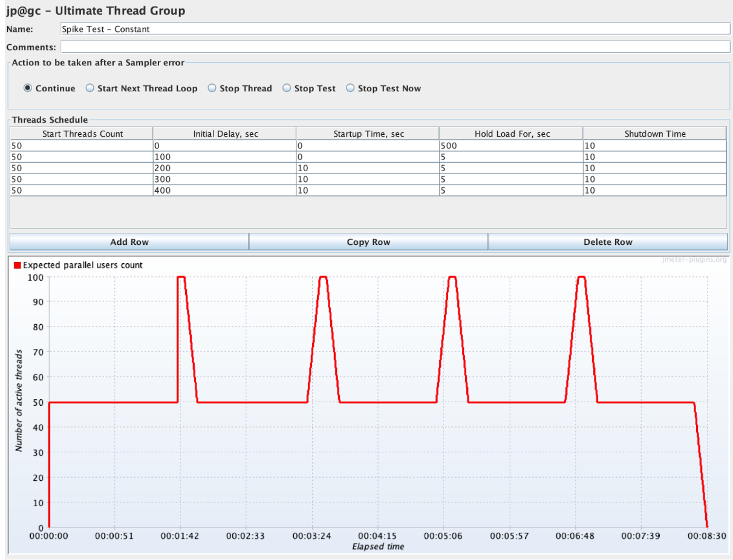The width and height of the screenshot is (733, 560).
Task: Click the red legend swatch for expected users
Action: pyautogui.click(x=17, y=265)
